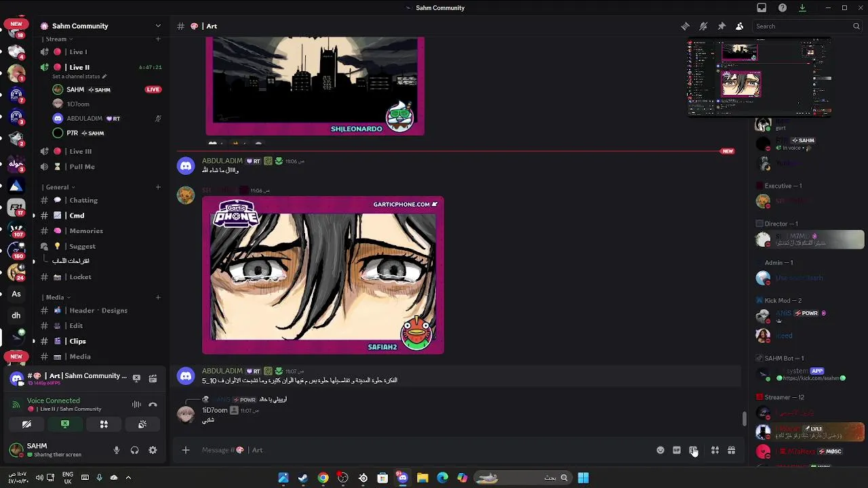Screen dimensions: 868x488
Task: Deafen with the headphones icon
Action: pos(134,450)
